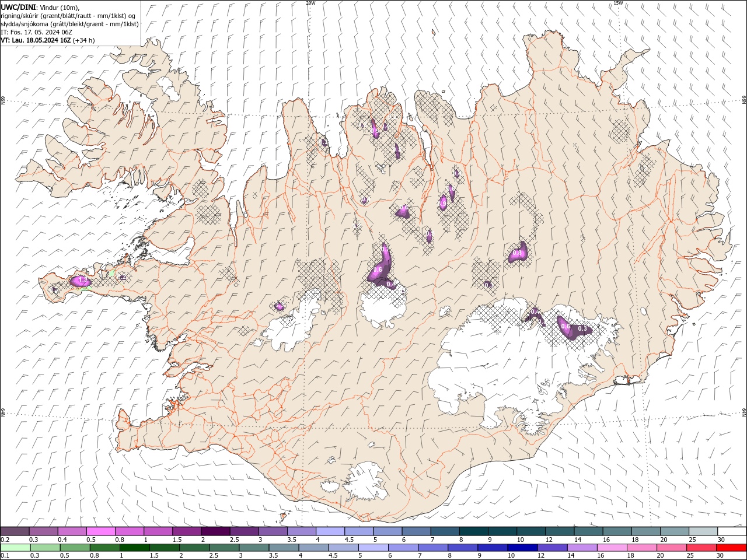Click the 'UWC/DINI' title text
This screenshot has height=560, width=747.
click(x=18, y=7)
